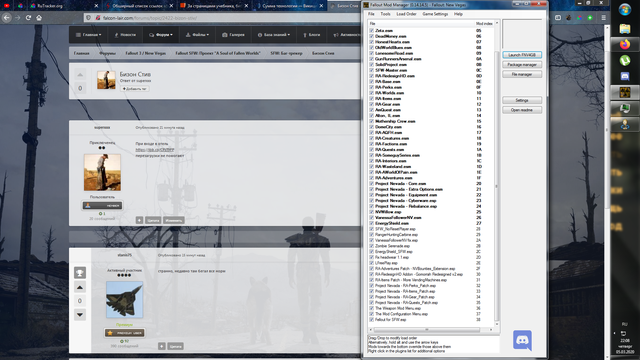
Task: Toggle the DeadMoney.esm checkbox
Action: coord(371,36)
